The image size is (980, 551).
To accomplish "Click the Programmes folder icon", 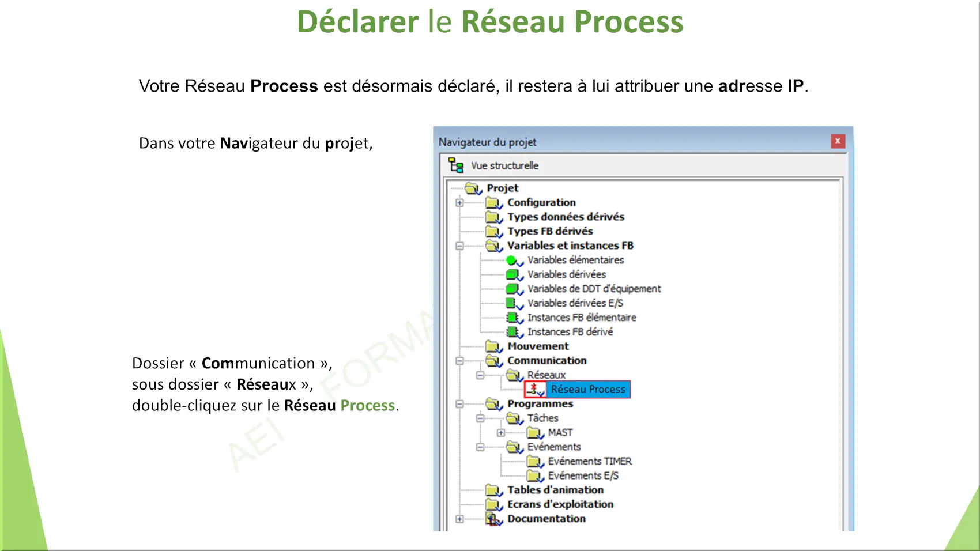I will coord(494,404).
